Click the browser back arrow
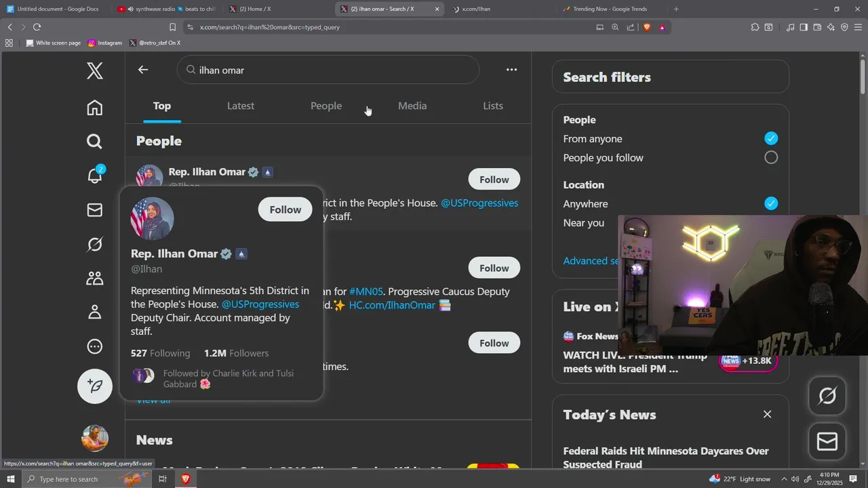 tap(9, 27)
